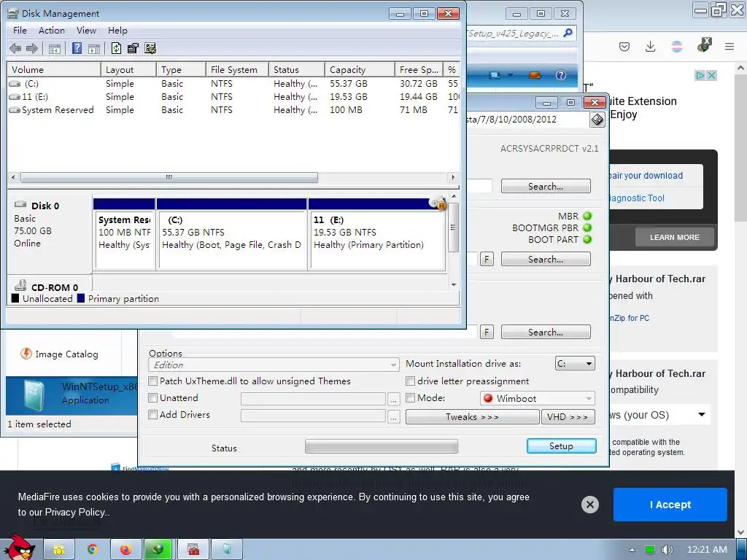Click the green BOOTMGR PBR indicator
The height and width of the screenshot is (560, 747).
[587, 227]
